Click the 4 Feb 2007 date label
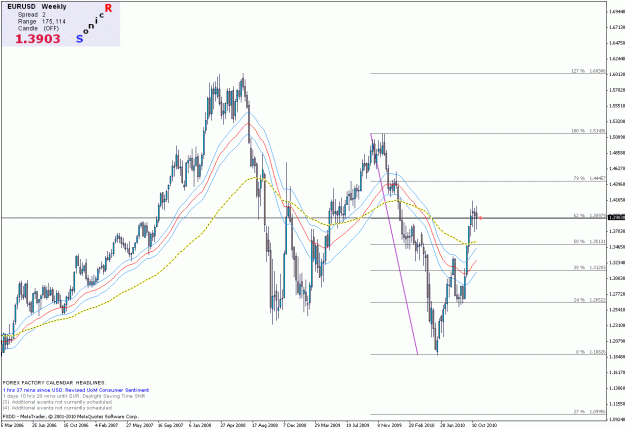This screenshot has width=625, height=429. pos(107,425)
